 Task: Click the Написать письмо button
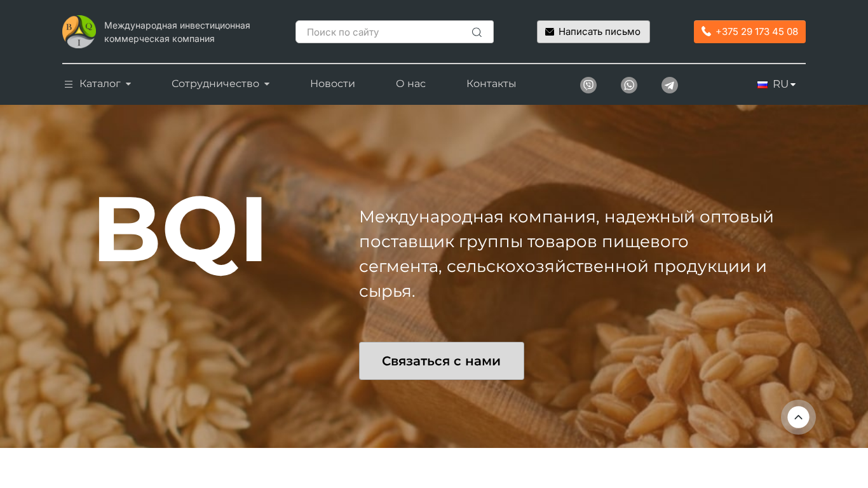593,32
